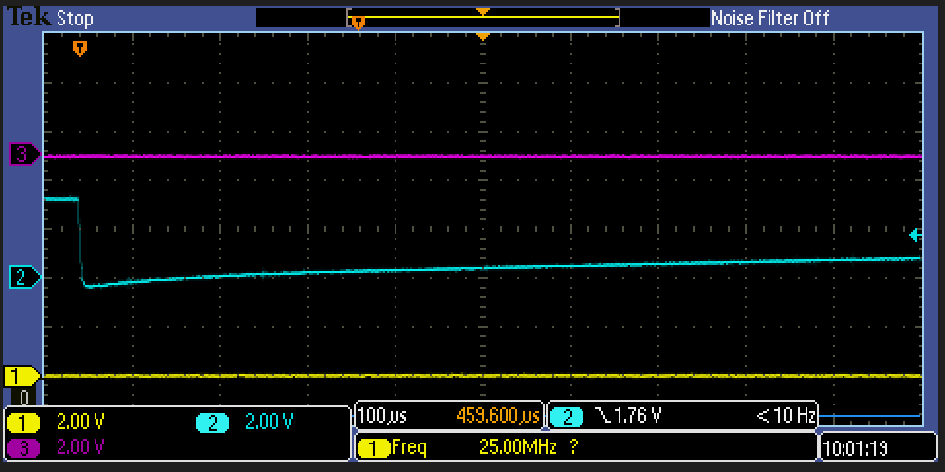Click the measurement channel 1 badge beside Freq
The height and width of the screenshot is (472, 945).
click(374, 448)
